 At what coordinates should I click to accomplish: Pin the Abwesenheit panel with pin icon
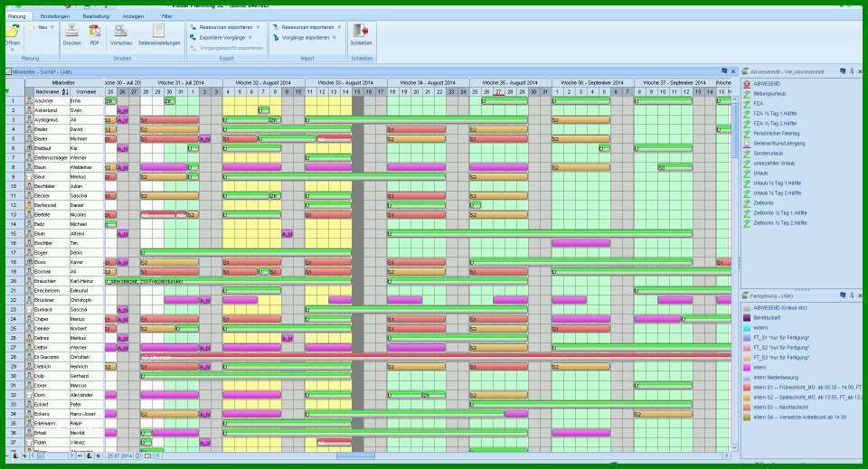pyautogui.click(x=852, y=71)
